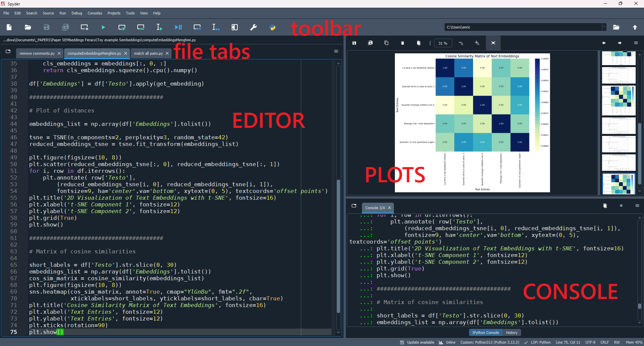Switch to the History tab
This screenshot has width=644, height=346.
pos(512,333)
